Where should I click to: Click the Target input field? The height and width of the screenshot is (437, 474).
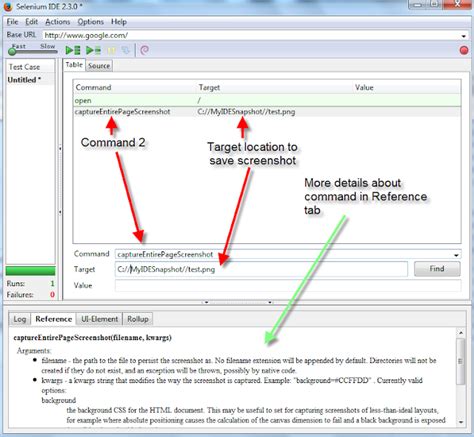click(x=261, y=269)
